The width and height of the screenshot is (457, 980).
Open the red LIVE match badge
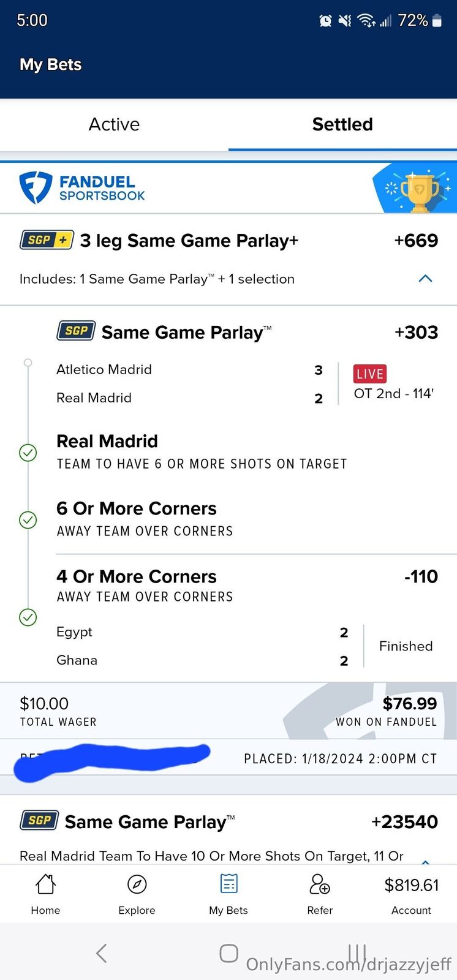coord(369,374)
